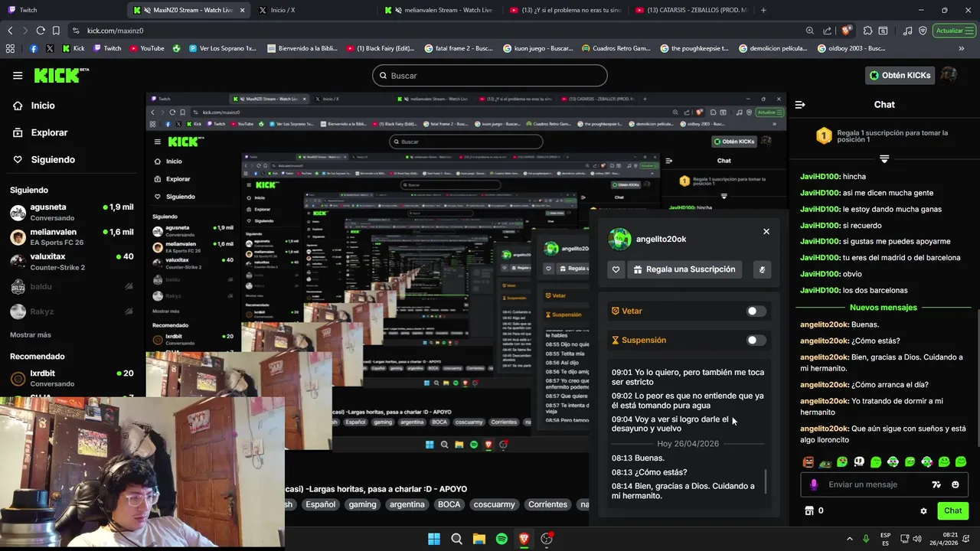
Task: Click the Brave shields lion icon
Action: click(846, 31)
